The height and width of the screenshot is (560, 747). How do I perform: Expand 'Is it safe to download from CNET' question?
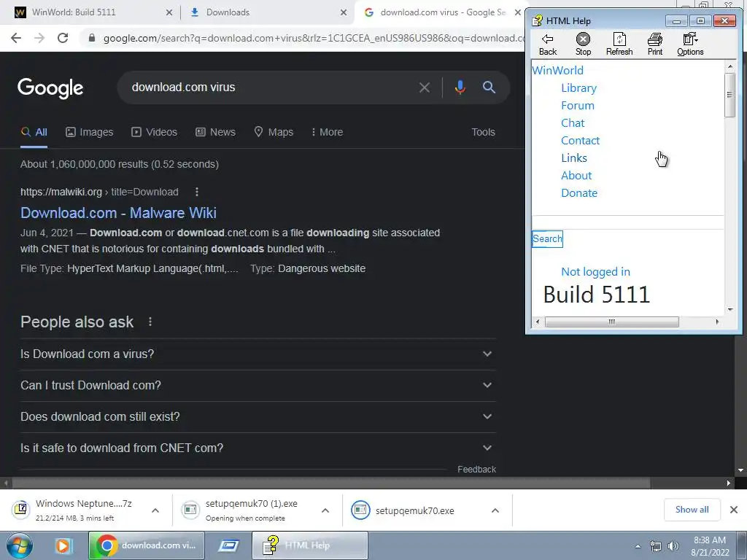[x=258, y=448]
